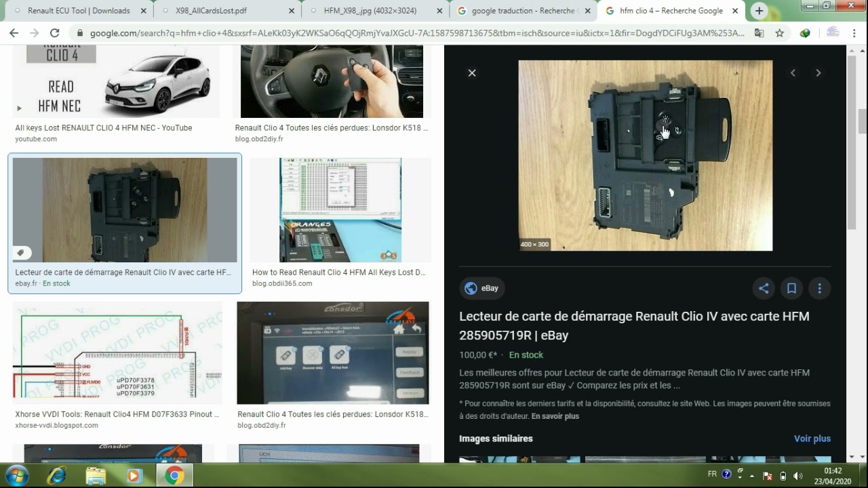Click the Action Center flag icon
868x488 pixels.
coord(768,476)
